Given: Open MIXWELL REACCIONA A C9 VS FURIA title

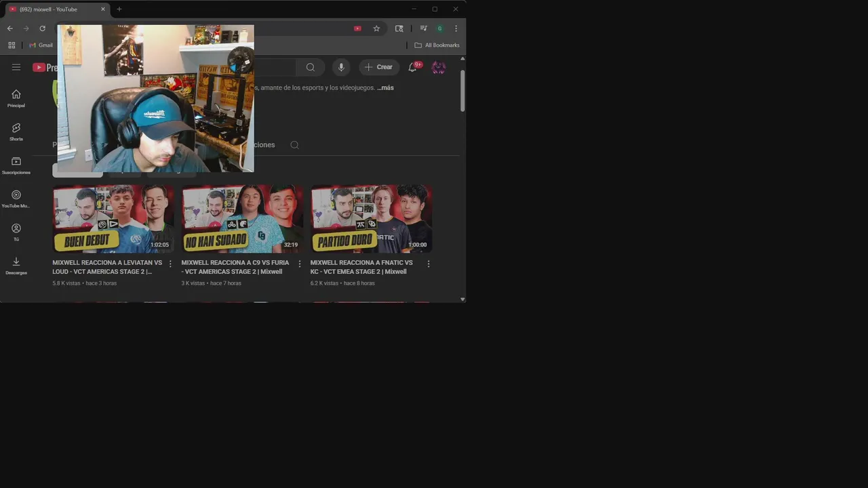Looking at the screenshot, I should [235, 267].
